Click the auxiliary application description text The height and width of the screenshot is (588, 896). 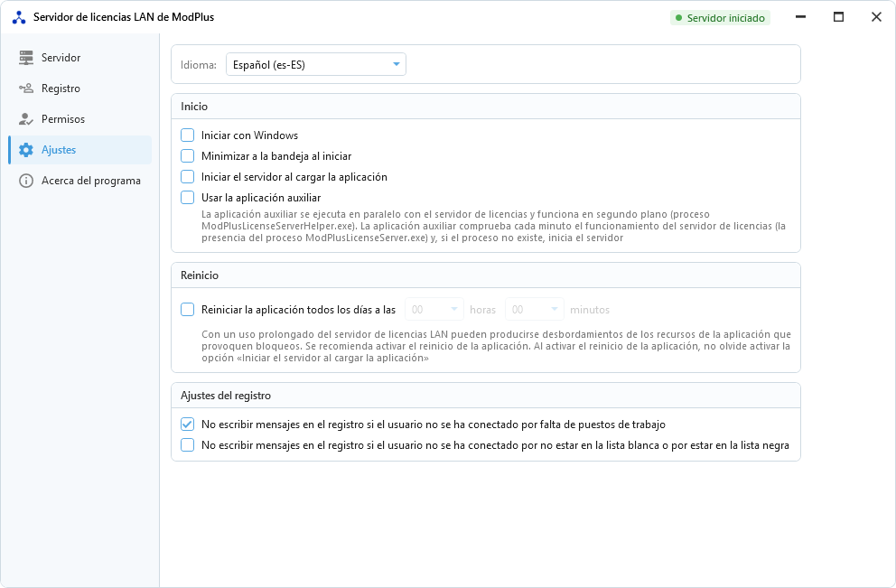click(x=493, y=227)
